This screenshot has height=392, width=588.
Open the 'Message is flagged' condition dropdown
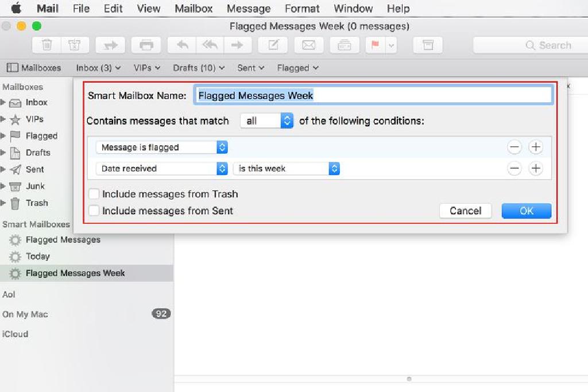[x=161, y=148]
